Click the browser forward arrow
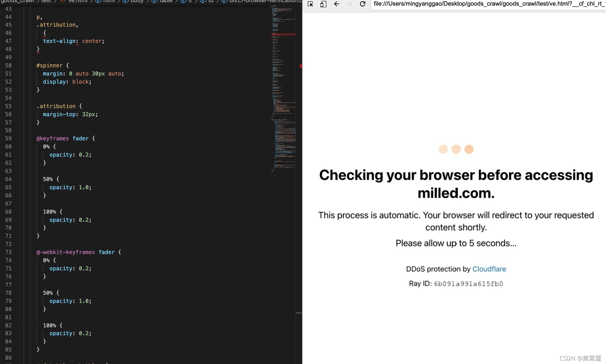The height and width of the screenshot is (364, 606). pos(349,4)
